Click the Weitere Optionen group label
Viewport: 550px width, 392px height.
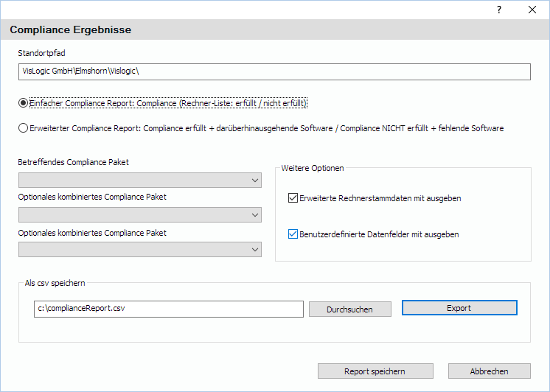coord(313,168)
